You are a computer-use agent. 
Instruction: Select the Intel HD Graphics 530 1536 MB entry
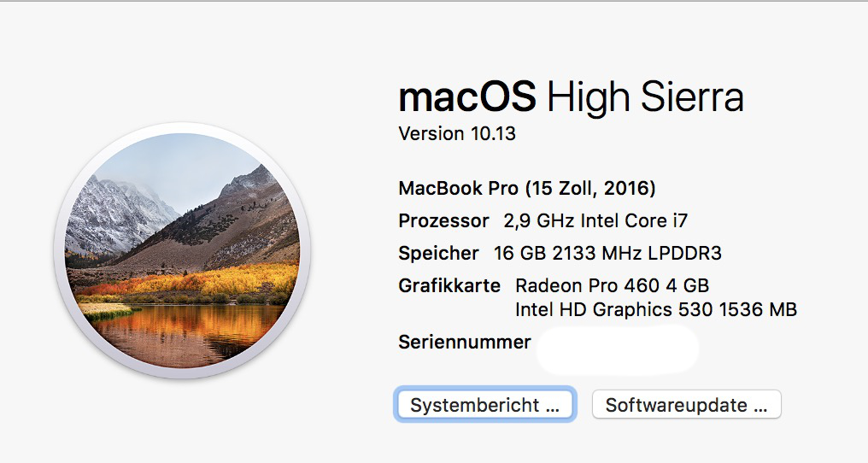point(656,309)
